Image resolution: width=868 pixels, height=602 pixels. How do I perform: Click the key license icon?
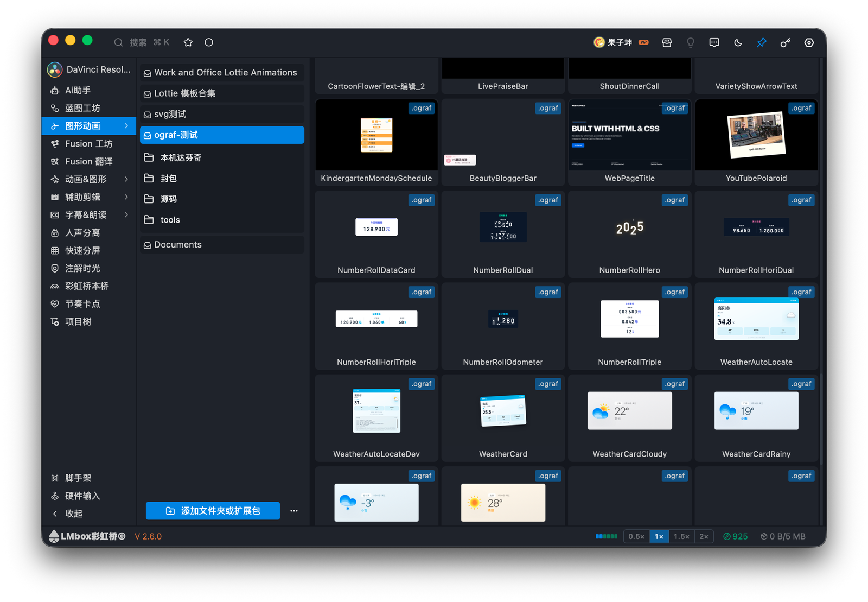click(x=785, y=42)
